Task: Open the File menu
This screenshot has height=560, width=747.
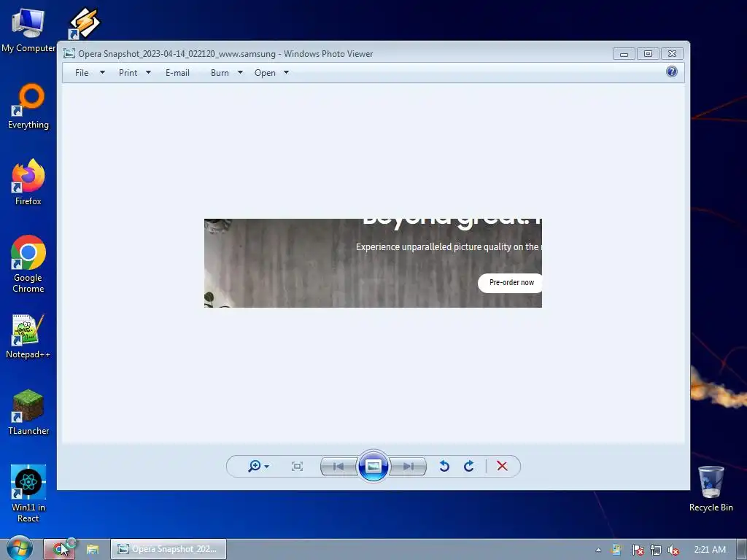Action: pos(82,73)
